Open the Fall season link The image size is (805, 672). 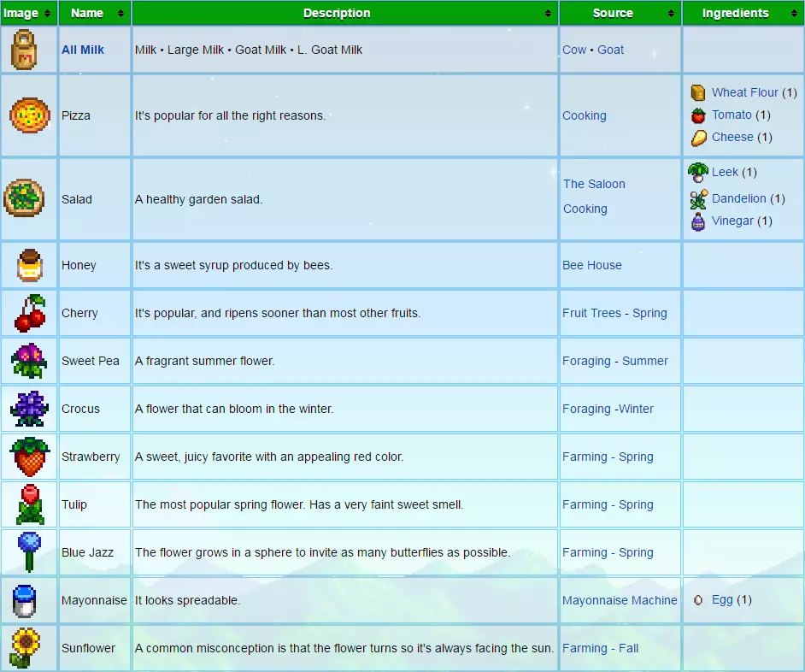pos(629,648)
